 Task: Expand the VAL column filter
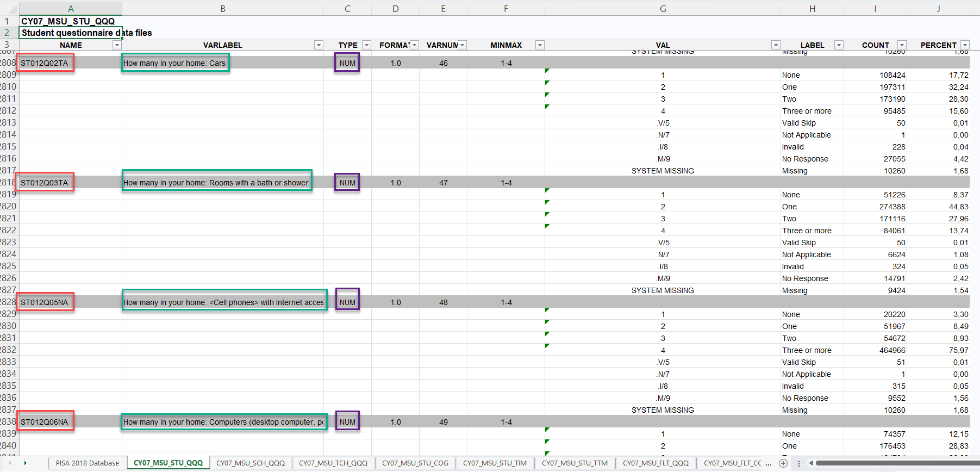click(776, 45)
